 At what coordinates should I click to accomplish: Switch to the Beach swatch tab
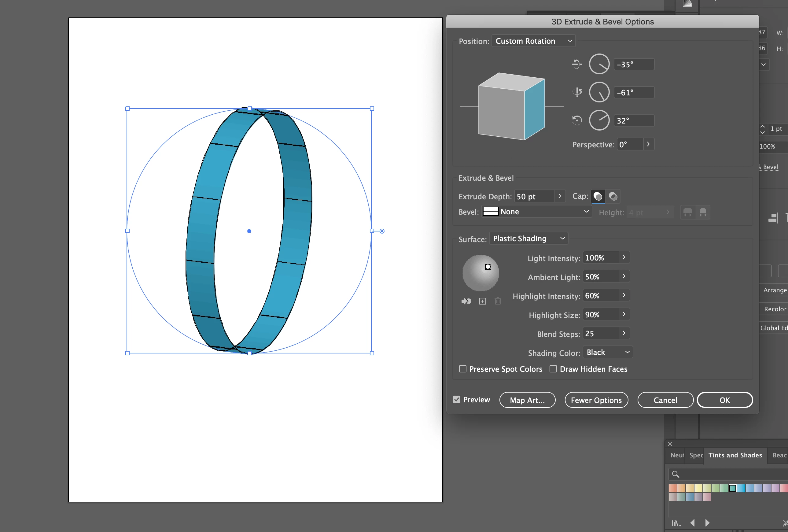[779, 455]
